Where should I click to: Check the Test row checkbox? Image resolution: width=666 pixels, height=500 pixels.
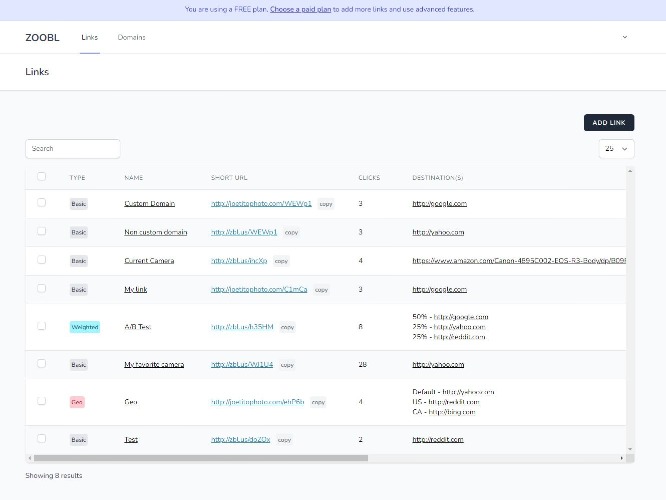(x=41, y=438)
